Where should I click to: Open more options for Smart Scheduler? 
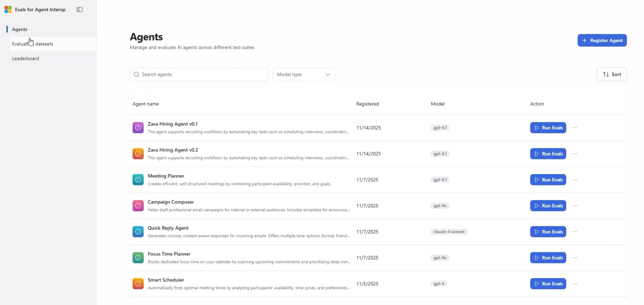575,284
